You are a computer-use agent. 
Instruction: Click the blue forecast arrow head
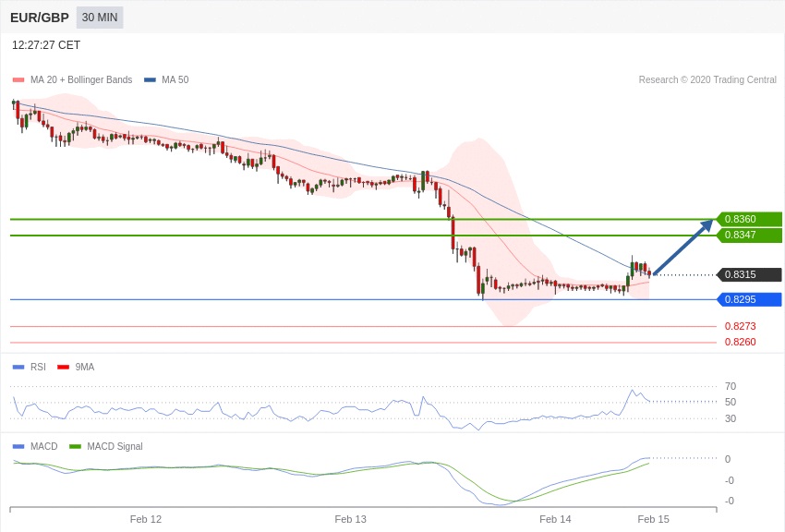pyautogui.click(x=707, y=224)
